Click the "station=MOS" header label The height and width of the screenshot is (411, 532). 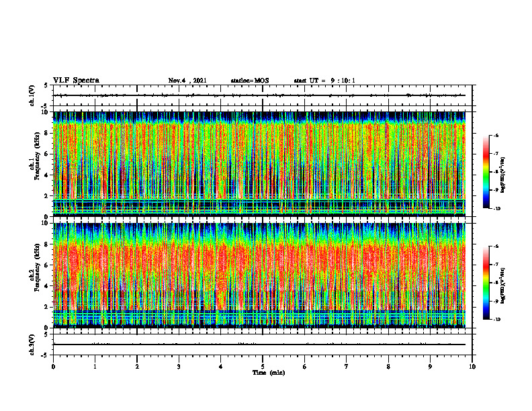tap(250, 81)
